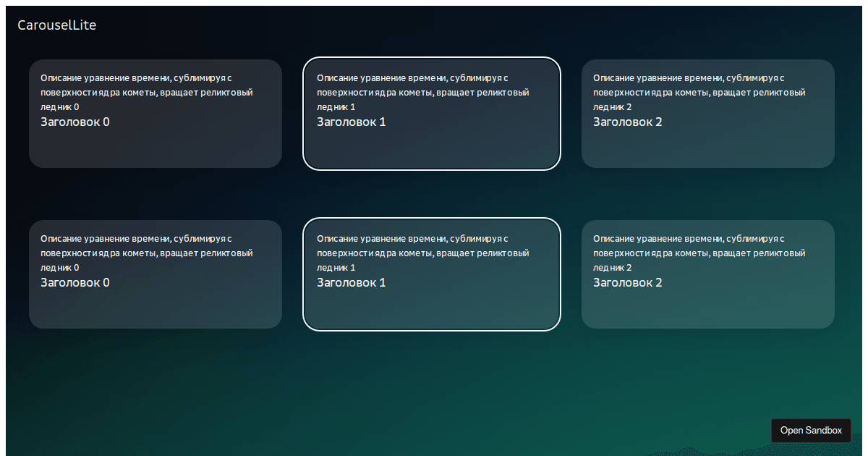Click the description text on the Заголовок 2 top card
Screen dimensions: 868x456
(699, 92)
